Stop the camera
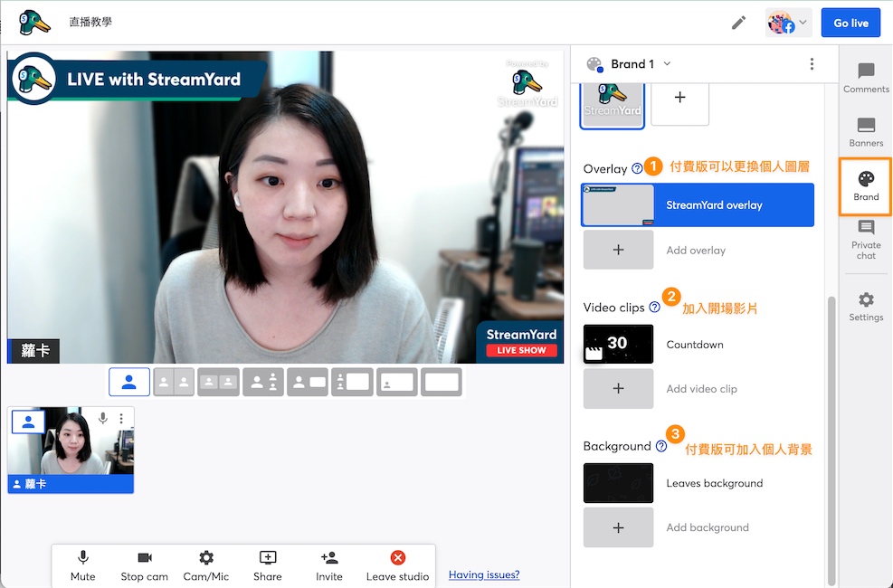This screenshot has width=893, height=588. (x=144, y=565)
